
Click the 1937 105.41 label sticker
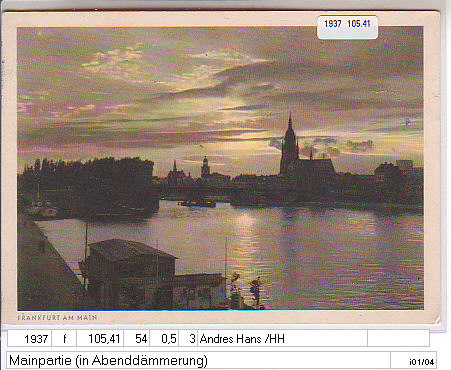pos(347,27)
